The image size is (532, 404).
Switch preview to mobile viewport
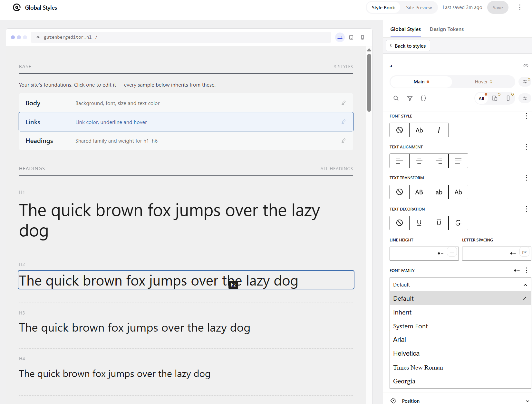pyautogui.click(x=363, y=37)
